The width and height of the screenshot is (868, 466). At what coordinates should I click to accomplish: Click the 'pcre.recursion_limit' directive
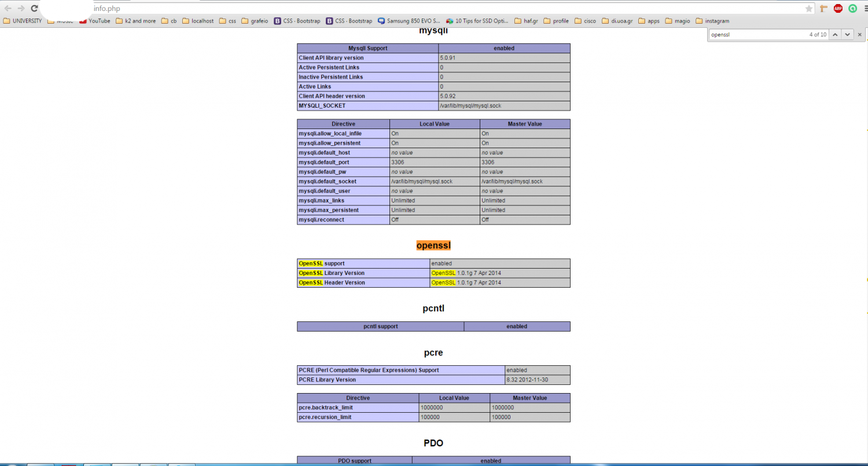coord(358,417)
